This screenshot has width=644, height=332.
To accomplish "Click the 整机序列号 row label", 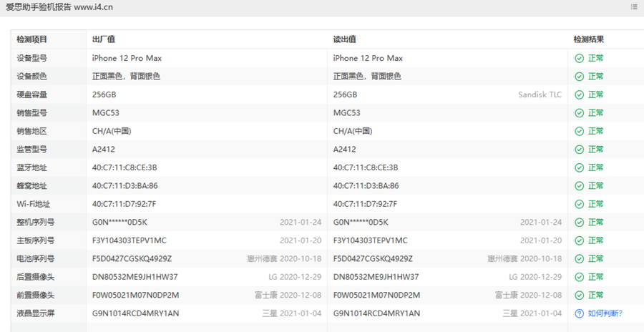I will tap(35, 223).
